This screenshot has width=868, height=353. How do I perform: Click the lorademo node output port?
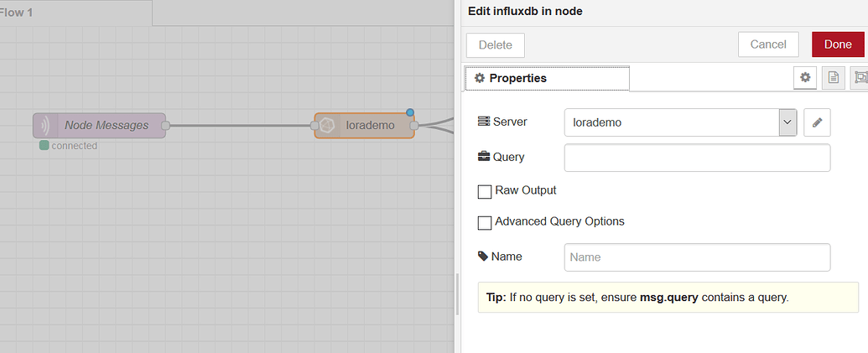tap(414, 126)
